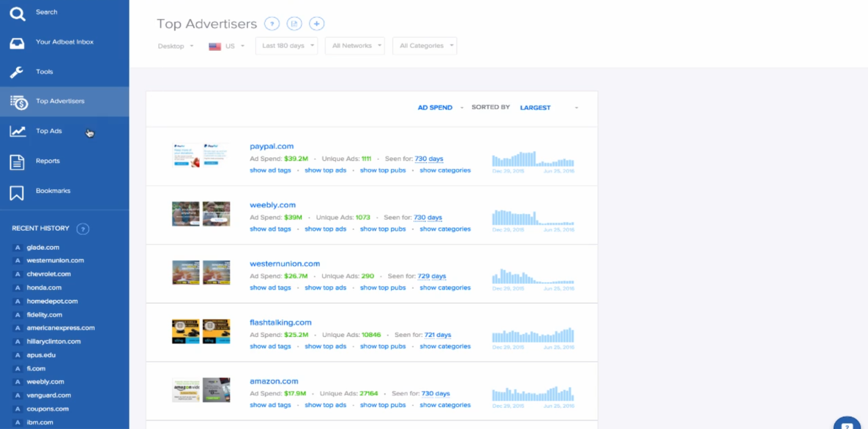Click the A badge beside fidelity.com
Viewport: 868px width, 429px height.
coord(17,315)
